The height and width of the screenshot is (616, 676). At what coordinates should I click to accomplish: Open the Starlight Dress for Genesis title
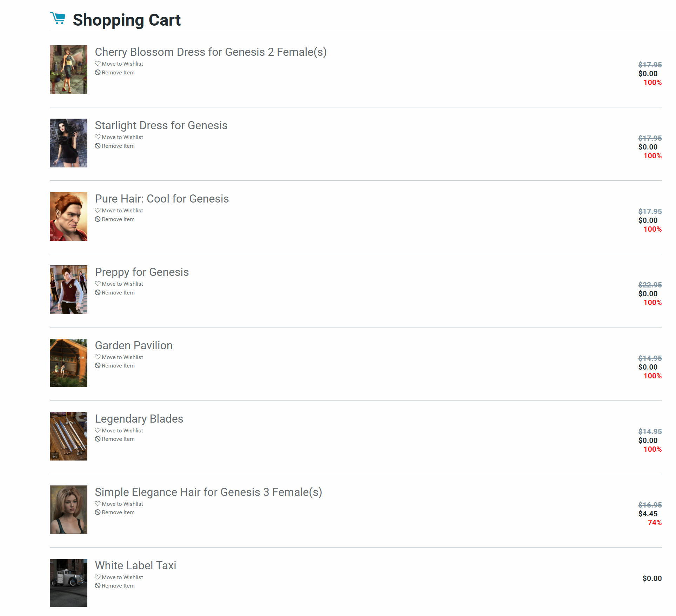[x=161, y=125]
